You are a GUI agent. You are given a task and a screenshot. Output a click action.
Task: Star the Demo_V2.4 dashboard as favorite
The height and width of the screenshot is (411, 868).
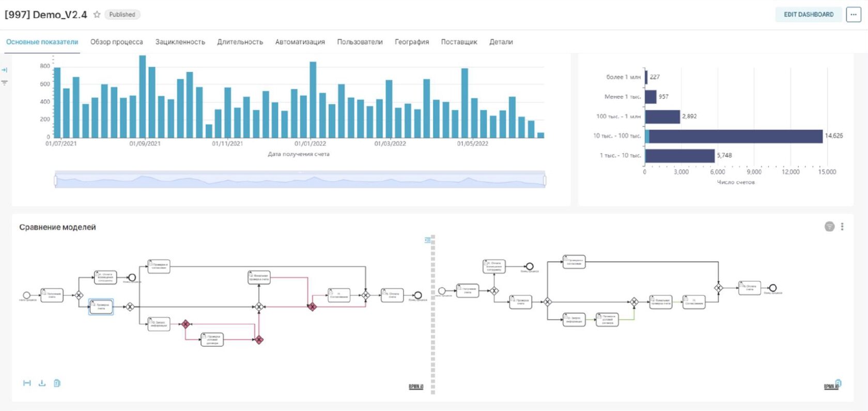[97, 14]
